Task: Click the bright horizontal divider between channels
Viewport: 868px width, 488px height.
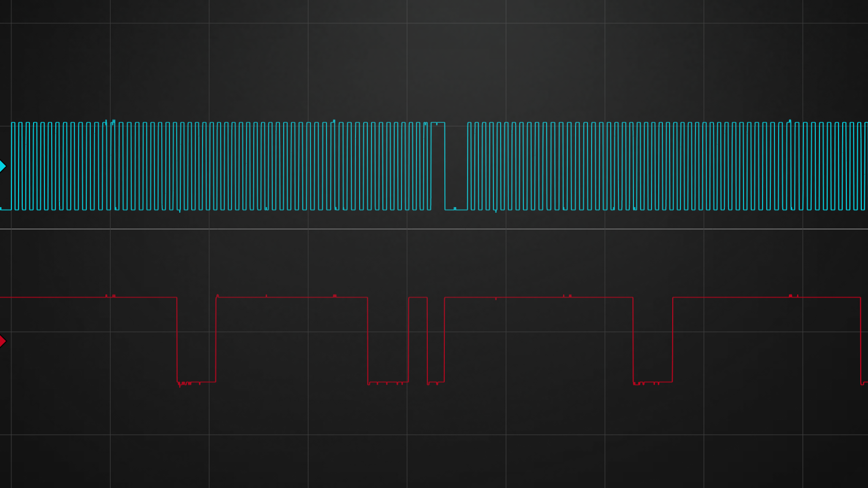Action: (x=434, y=229)
